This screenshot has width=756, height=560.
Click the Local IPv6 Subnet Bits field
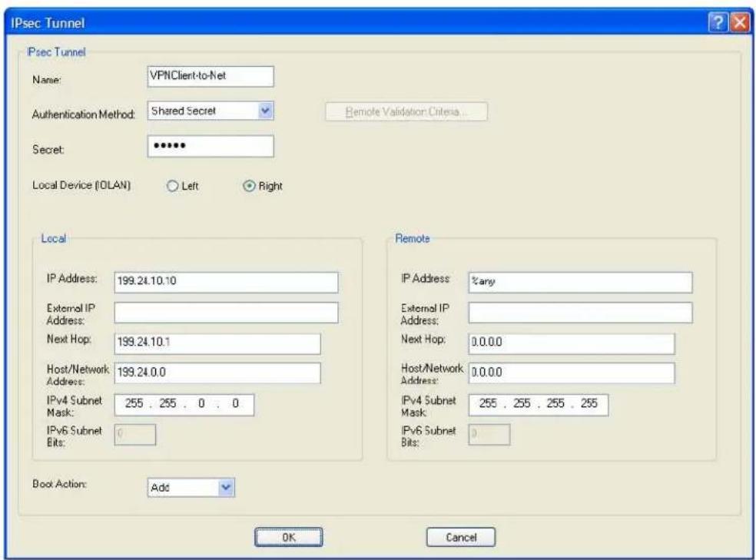(135, 435)
